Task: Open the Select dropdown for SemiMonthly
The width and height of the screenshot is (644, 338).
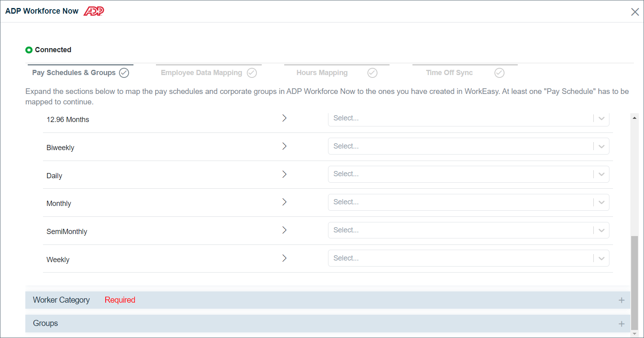Action: point(468,230)
